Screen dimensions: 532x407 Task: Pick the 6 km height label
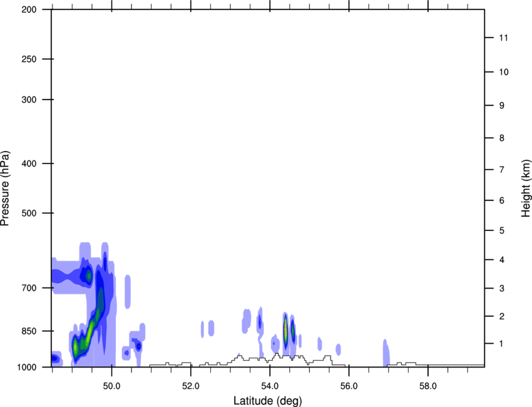[502, 200]
